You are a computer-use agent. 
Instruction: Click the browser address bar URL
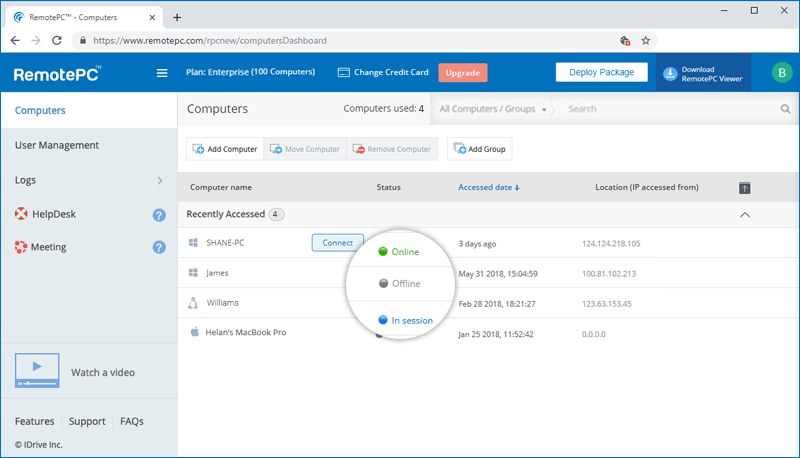[210, 41]
